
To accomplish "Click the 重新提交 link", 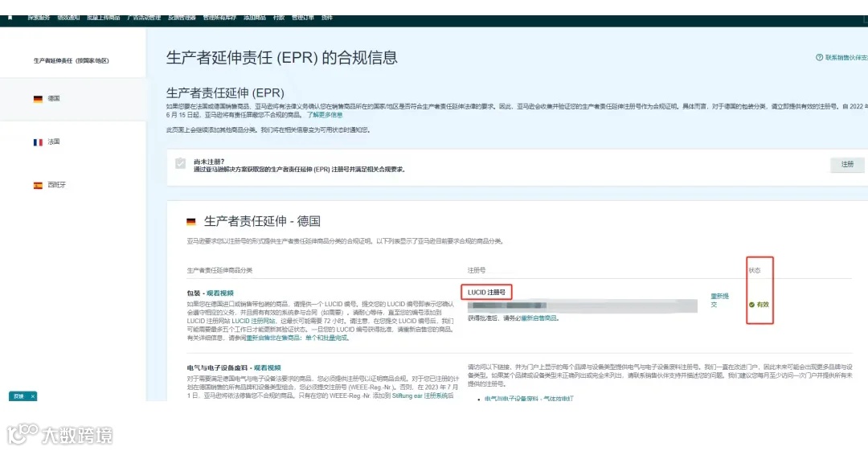I will [x=719, y=301].
